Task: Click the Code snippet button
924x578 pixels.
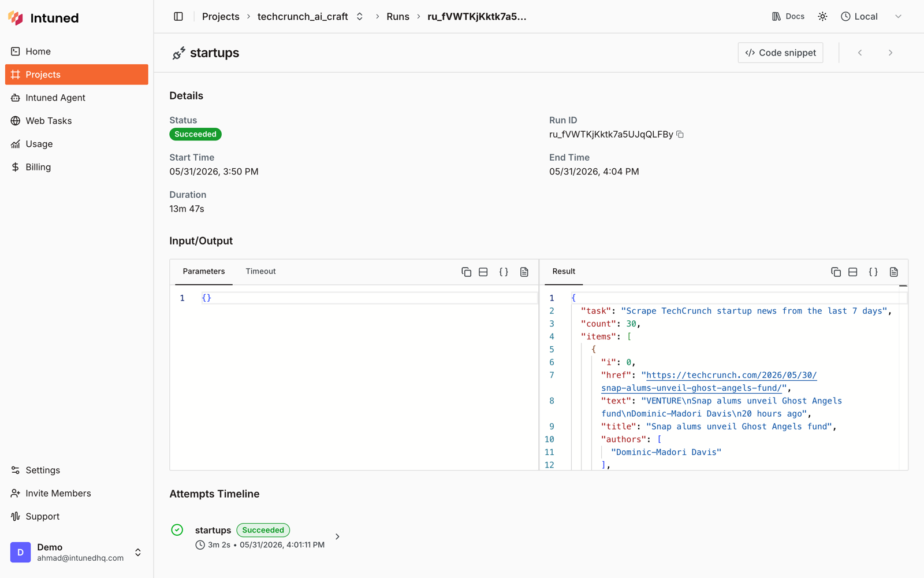Action: 780,53
